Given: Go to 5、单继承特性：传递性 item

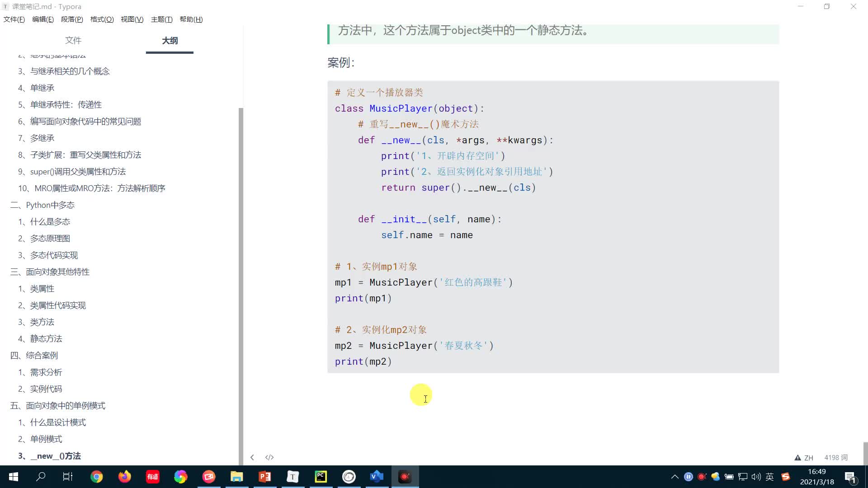Looking at the screenshot, I should coord(60,105).
